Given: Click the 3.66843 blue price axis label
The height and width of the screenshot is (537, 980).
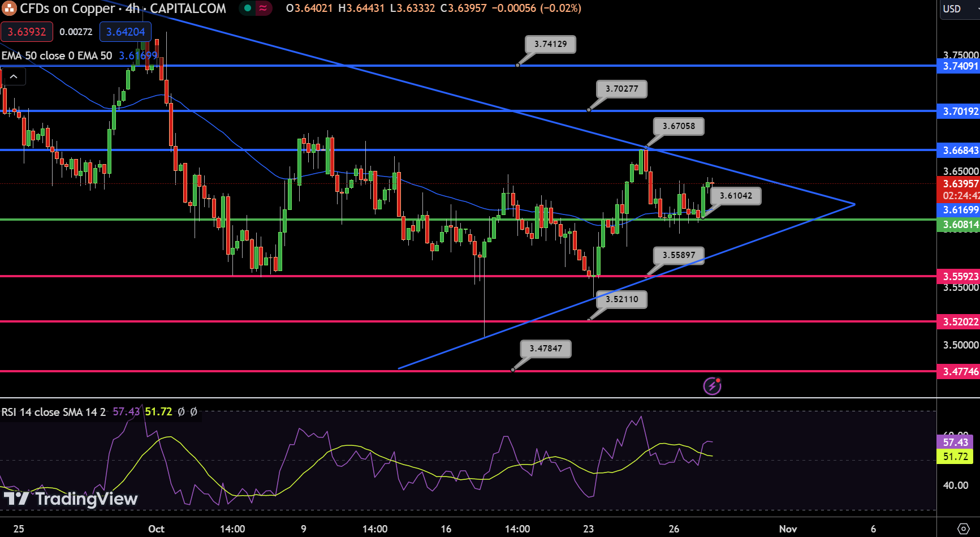Looking at the screenshot, I should [x=959, y=151].
